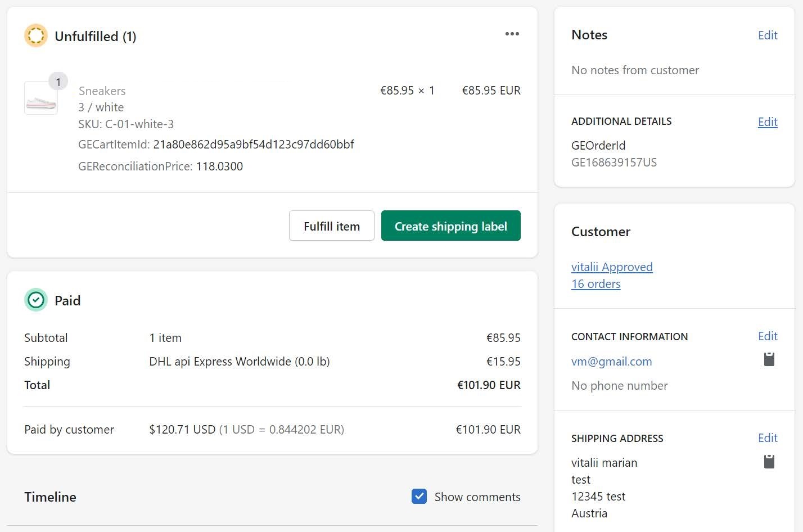Copy the email address with clipboard icon
The image size is (803, 532).
click(769, 359)
